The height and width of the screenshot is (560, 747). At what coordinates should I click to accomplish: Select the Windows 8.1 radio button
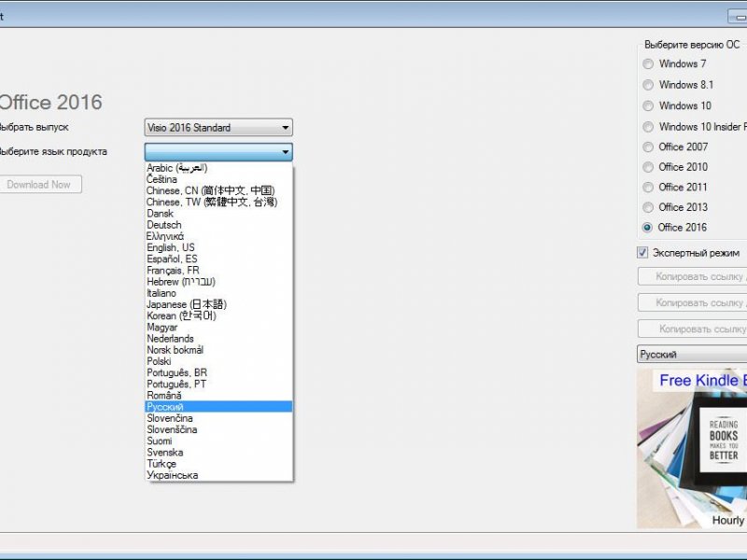click(648, 85)
